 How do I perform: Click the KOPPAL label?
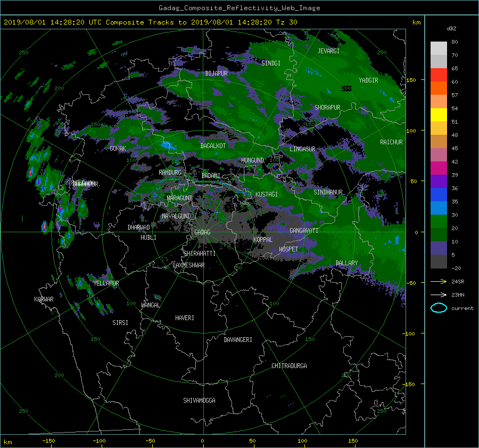(x=263, y=240)
